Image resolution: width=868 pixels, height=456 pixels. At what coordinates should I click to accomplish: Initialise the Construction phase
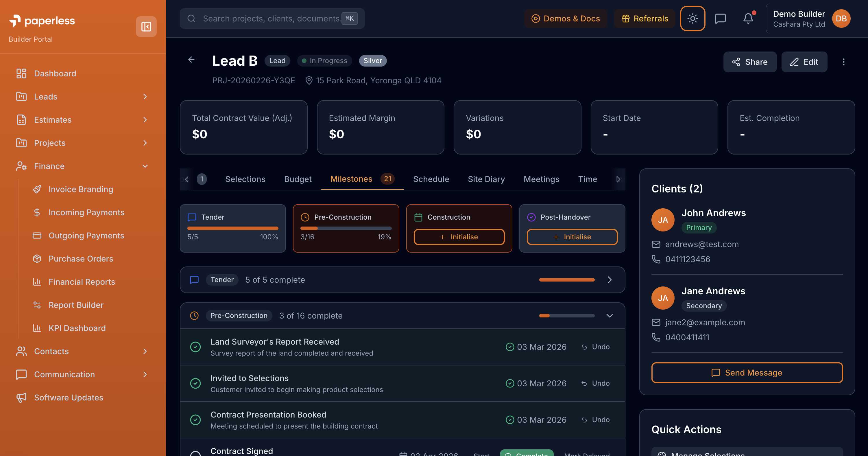click(x=459, y=237)
